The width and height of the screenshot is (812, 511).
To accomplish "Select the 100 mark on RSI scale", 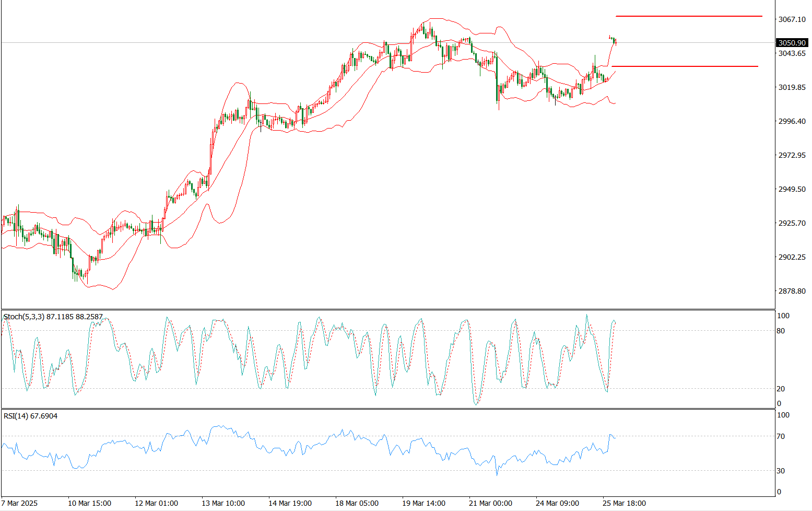I will [783, 415].
